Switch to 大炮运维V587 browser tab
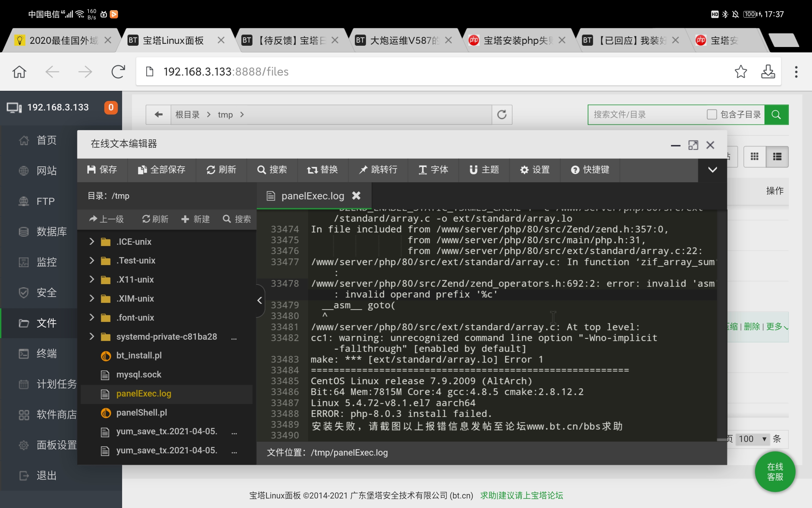This screenshot has width=812, height=508. [404, 40]
